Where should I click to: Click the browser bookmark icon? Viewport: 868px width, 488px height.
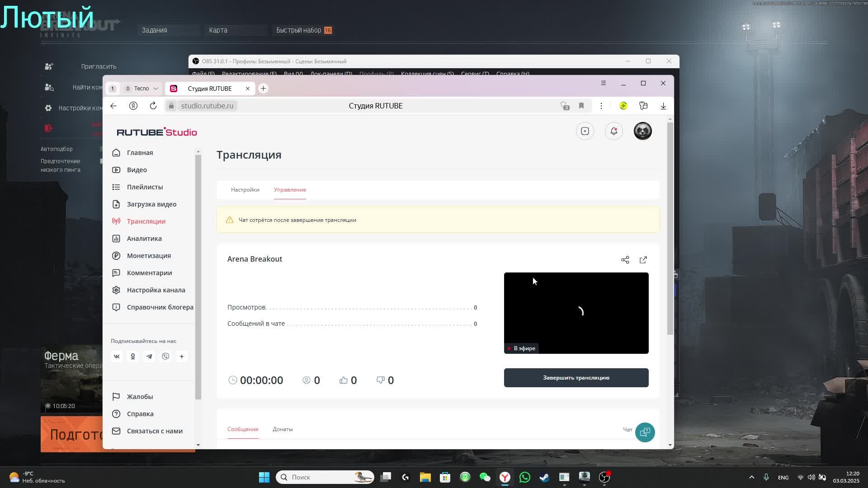click(x=581, y=106)
